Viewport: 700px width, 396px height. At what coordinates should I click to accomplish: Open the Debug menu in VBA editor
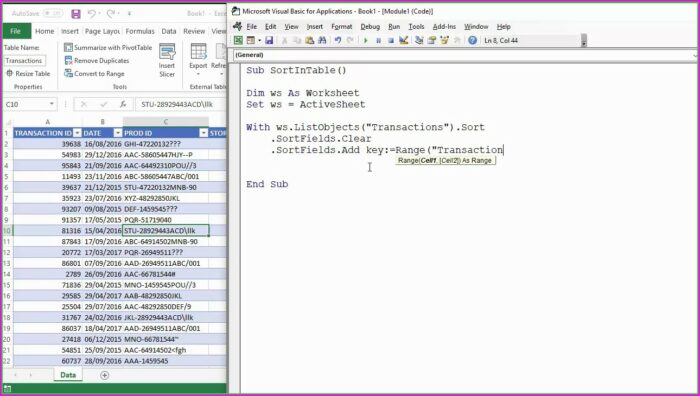[x=370, y=27]
